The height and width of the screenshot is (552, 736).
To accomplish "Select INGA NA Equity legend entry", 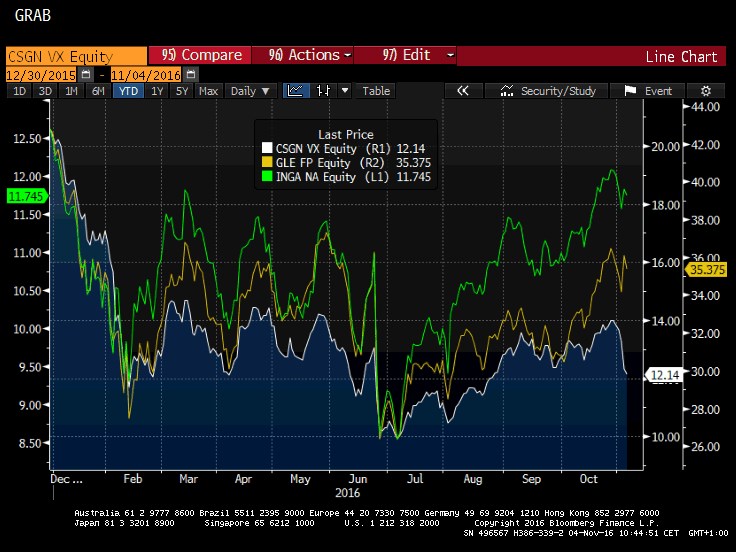I will (x=353, y=176).
